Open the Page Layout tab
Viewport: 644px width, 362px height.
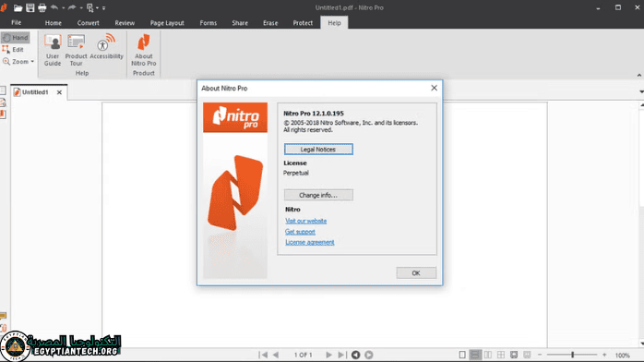[167, 23]
